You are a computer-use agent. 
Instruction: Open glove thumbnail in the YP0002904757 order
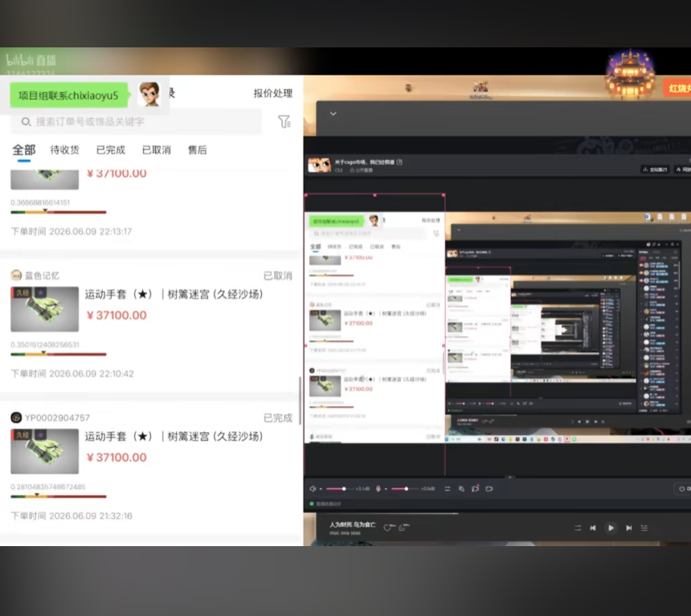pos(44,451)
